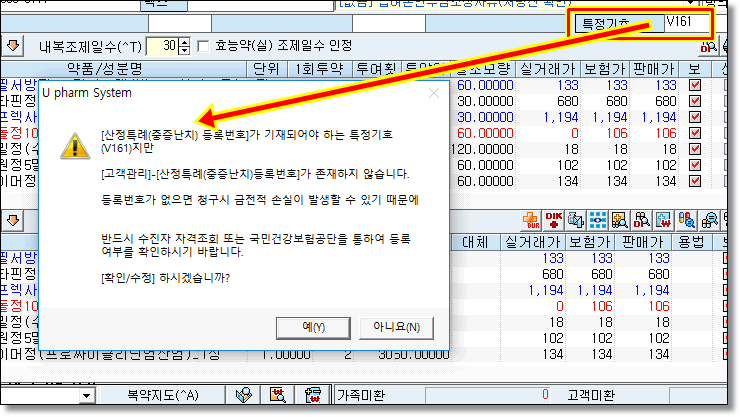740x417 pixels.
Task: Click the 보험가 column header
Action: tap(607, 68)
